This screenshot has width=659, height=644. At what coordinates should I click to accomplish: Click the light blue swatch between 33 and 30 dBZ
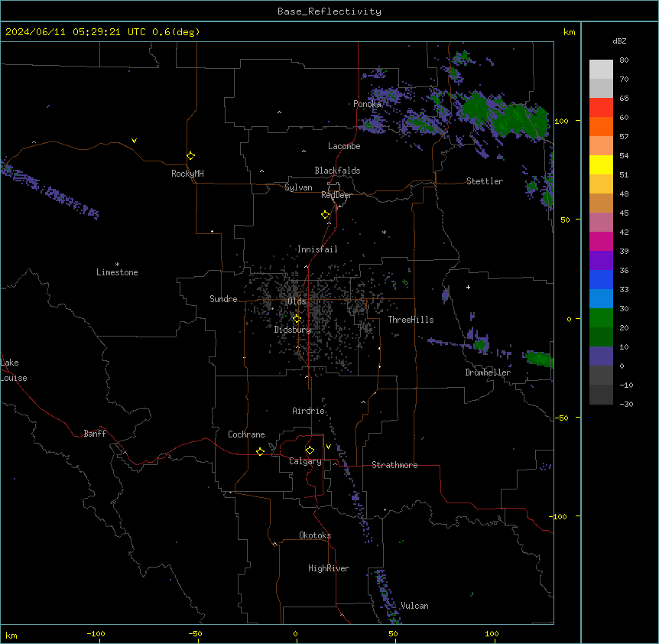point(601,299)
